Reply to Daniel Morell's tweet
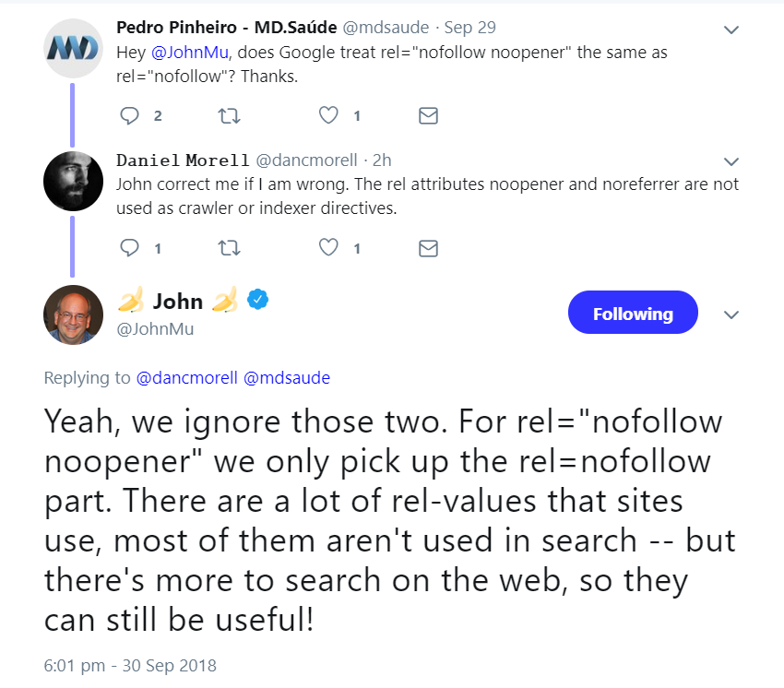Image resolution: width=784 pixels, height=688 pixels. [x=130, y=247]
